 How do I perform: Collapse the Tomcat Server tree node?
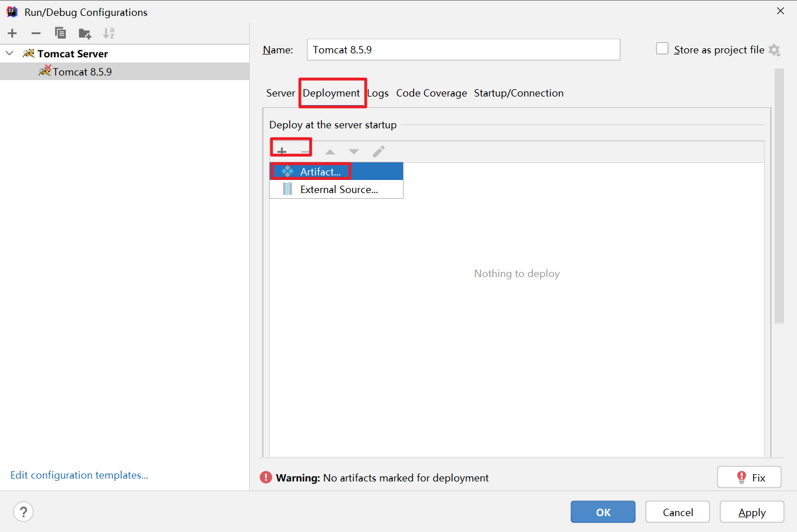point(9,53)
